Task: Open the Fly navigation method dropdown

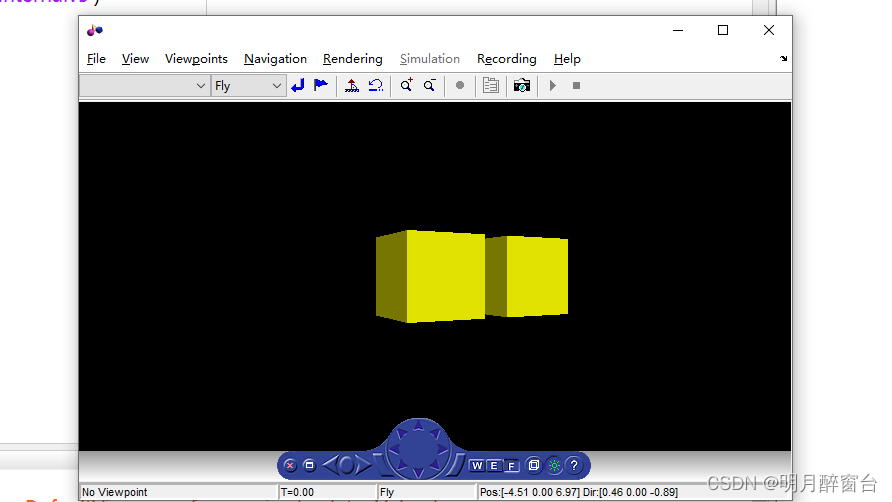Action: click(x=247, y=86)
